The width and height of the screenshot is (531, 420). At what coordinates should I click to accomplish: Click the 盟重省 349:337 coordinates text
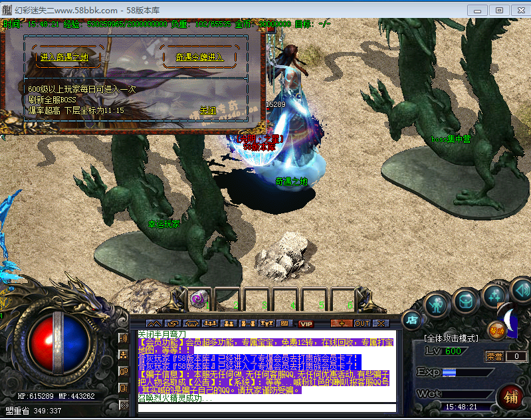point(33,411)
